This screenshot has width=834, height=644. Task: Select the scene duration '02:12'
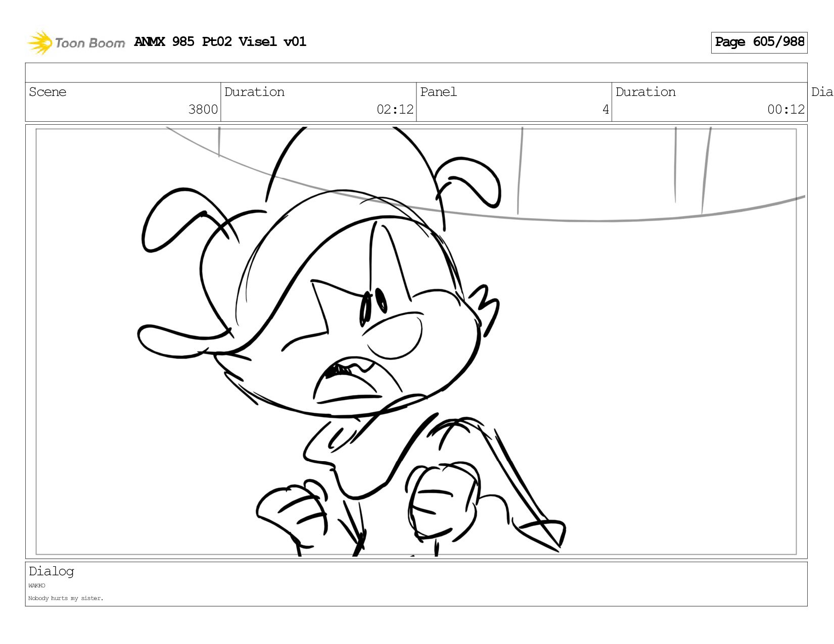[x=395, y=110]
